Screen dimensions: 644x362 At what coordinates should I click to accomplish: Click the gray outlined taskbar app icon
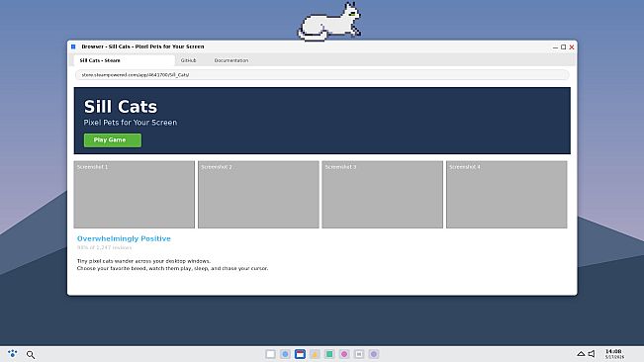pos(359,354)
